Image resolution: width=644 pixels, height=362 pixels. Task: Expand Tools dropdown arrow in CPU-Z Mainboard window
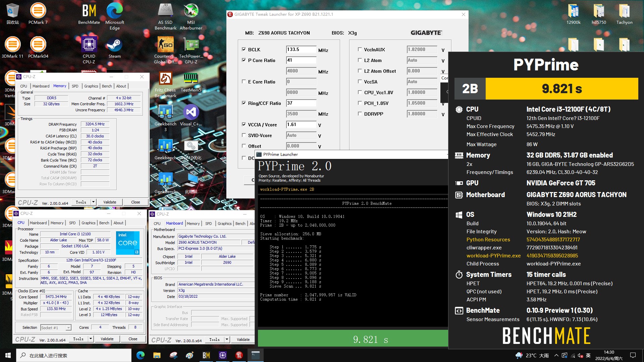point(227,340)
